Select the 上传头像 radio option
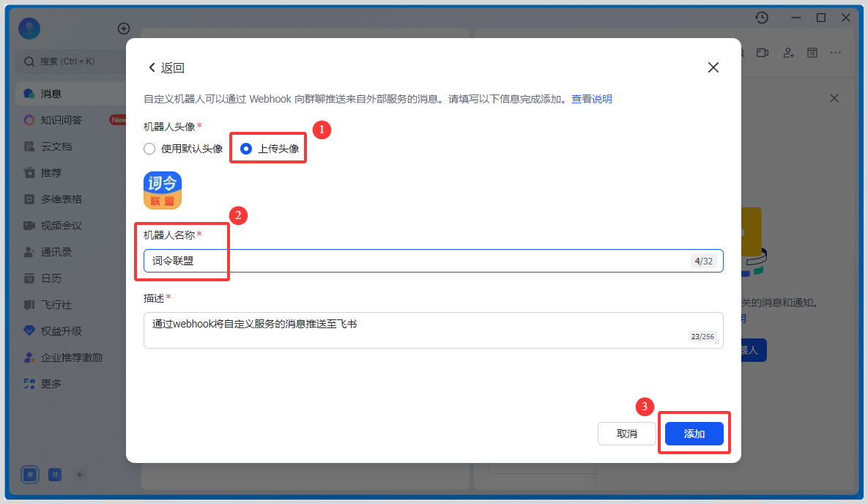Image resolution: width=868 pixels, height=504 pixels. (247, 149)
